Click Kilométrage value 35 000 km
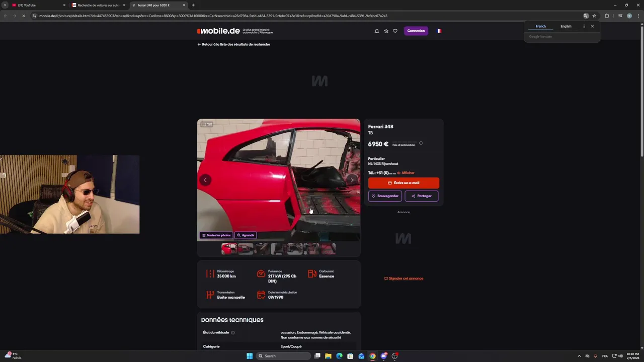The width and height of the screenshot is (644, 362). tap(226, 276)
